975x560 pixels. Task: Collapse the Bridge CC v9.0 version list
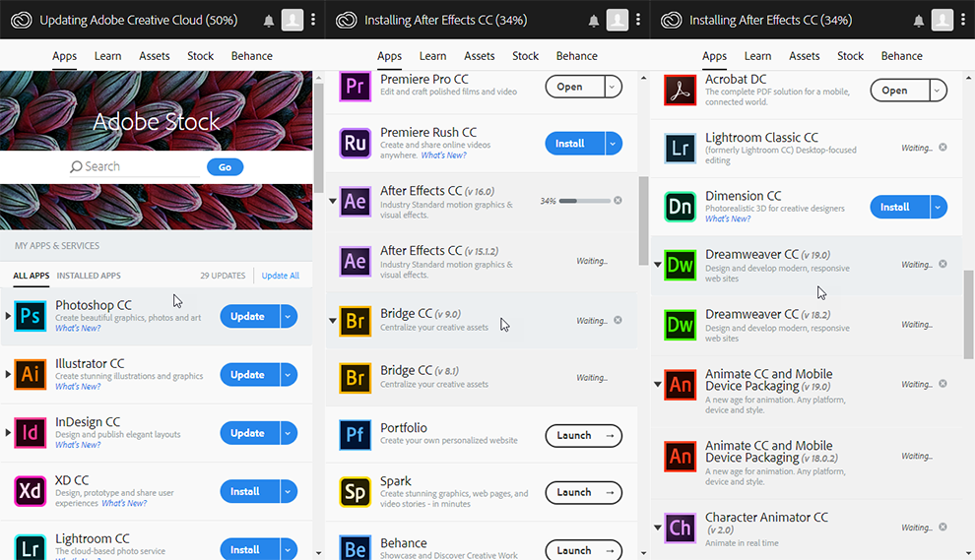point(333,321)
